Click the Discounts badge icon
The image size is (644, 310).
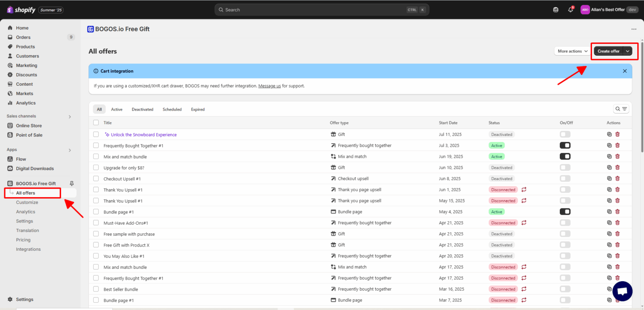(10, 75)
